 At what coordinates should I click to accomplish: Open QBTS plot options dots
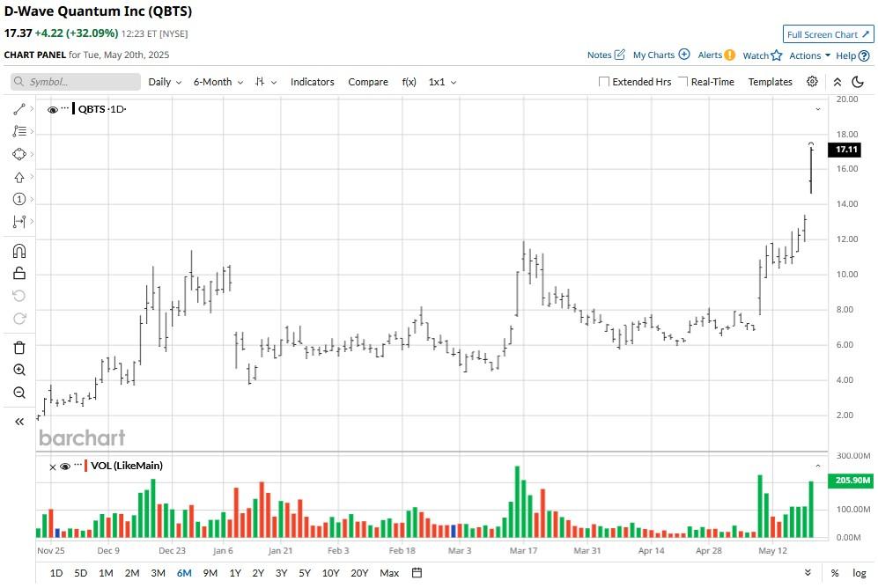pos(65,107)
